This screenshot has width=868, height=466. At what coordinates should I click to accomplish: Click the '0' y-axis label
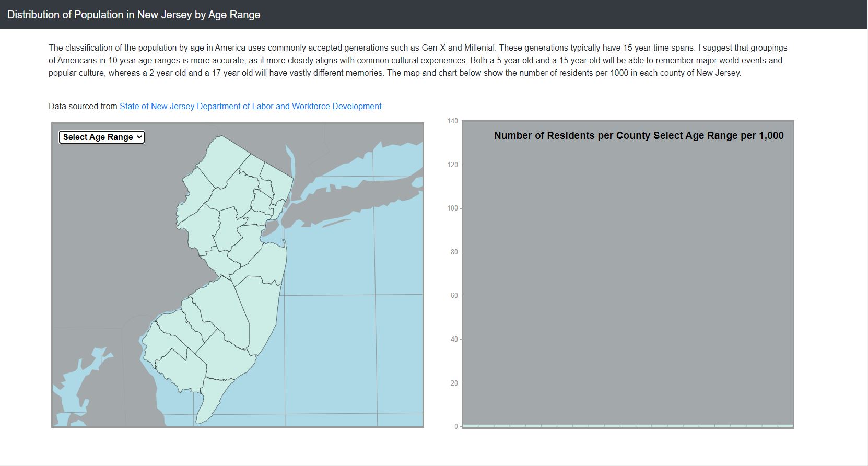point(456,427)
